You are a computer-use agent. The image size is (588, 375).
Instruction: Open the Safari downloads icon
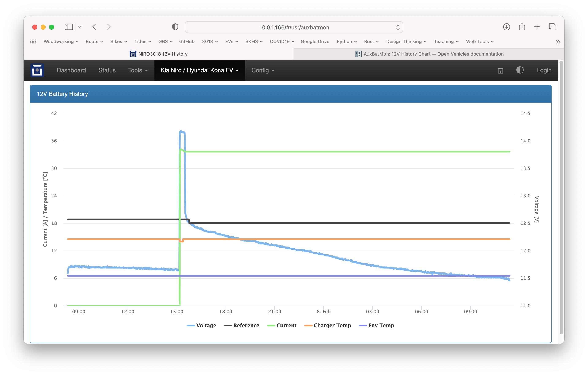tap(506, 27)
